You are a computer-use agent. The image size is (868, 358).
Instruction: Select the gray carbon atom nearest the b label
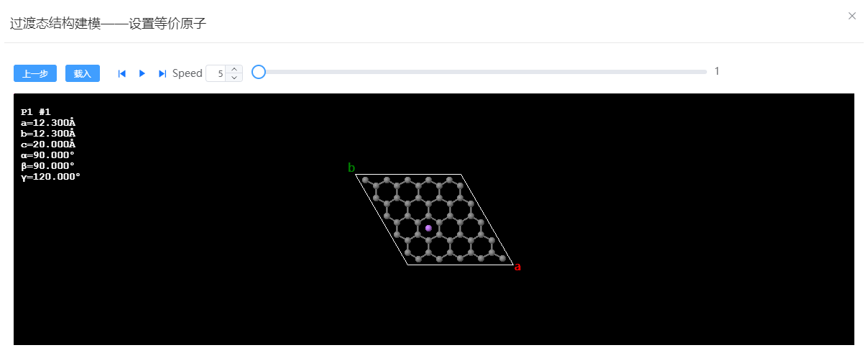[x=365, y=180]
